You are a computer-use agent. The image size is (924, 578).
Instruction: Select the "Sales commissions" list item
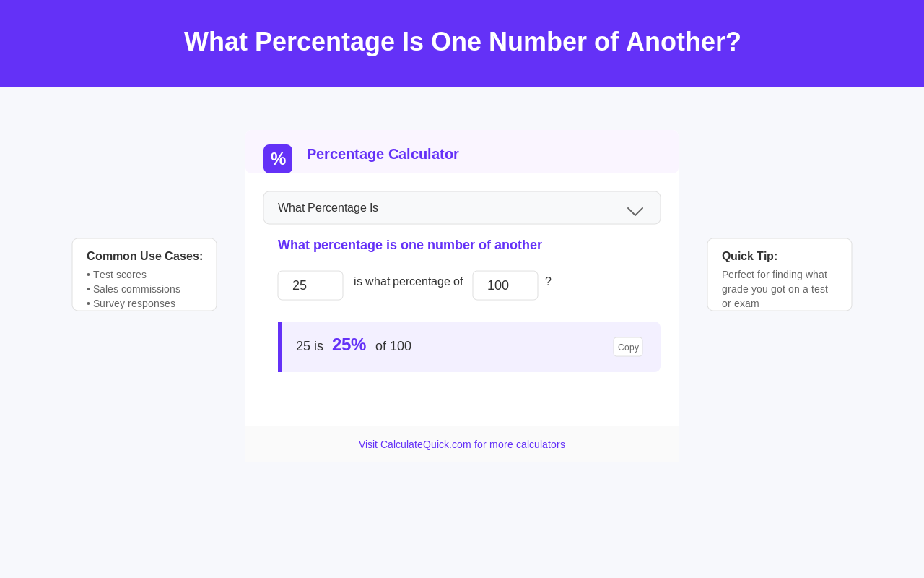coord(136,289)
